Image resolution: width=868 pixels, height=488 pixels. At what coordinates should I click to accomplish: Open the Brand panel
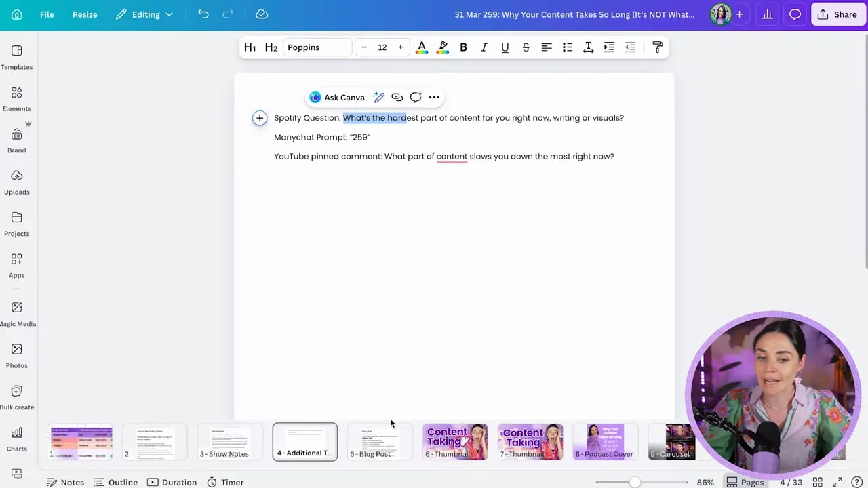pyautogui.click(x=17, y=141)
